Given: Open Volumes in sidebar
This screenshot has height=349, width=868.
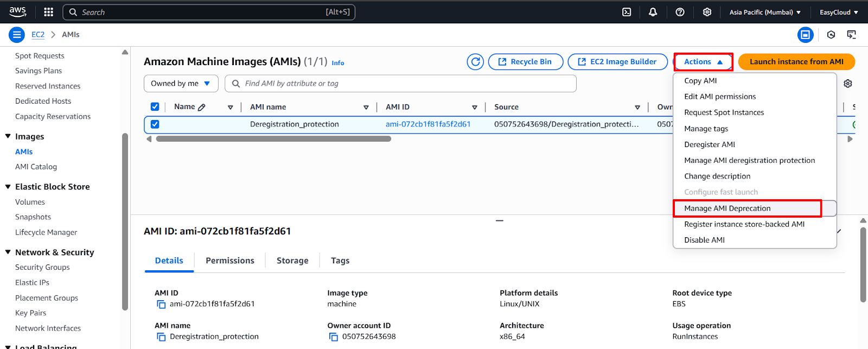Looking at the screenshot, I should [30, 202].
